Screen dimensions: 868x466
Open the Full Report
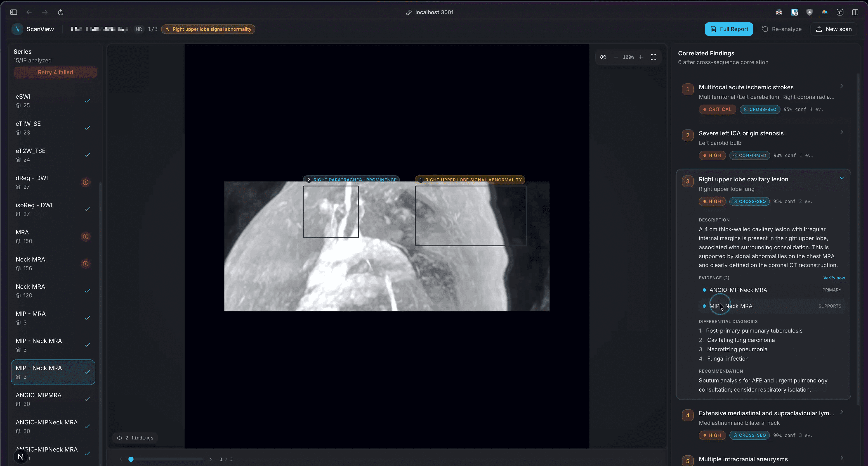click(729, 29)
